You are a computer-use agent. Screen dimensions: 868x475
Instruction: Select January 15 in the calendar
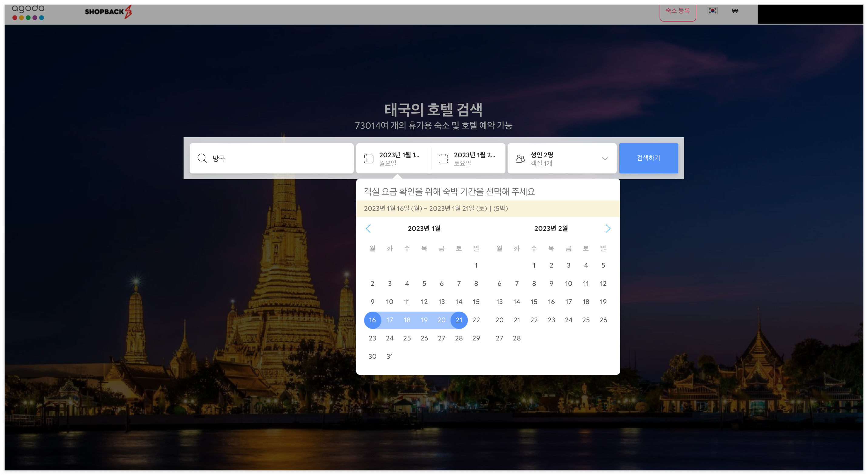click(x=476, y=302)
